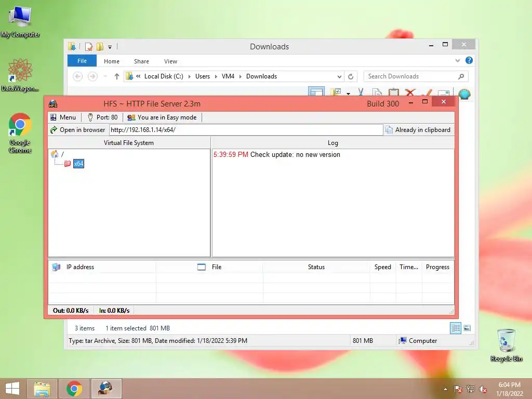Switch from Easy mode button
Screen dimensions: 532x399
162,117
